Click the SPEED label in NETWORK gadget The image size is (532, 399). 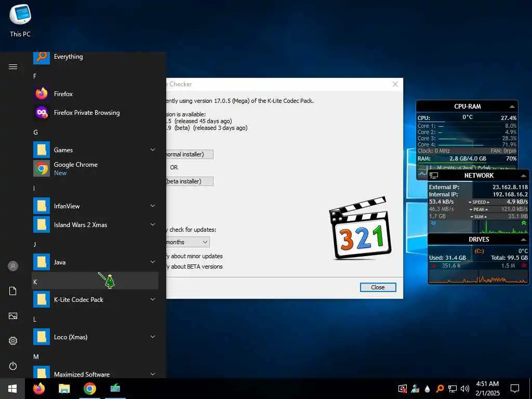pyautogui.click(x=479, y=202)
